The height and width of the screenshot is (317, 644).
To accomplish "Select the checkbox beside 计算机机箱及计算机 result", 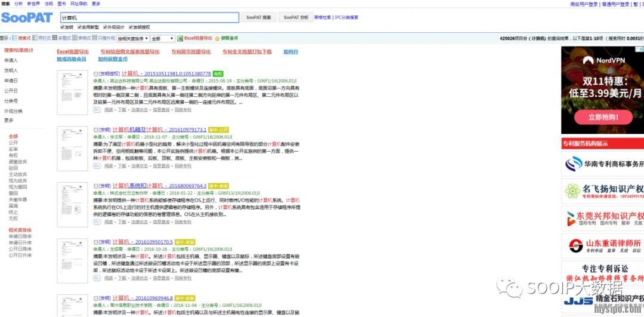I will click(96, 130).
